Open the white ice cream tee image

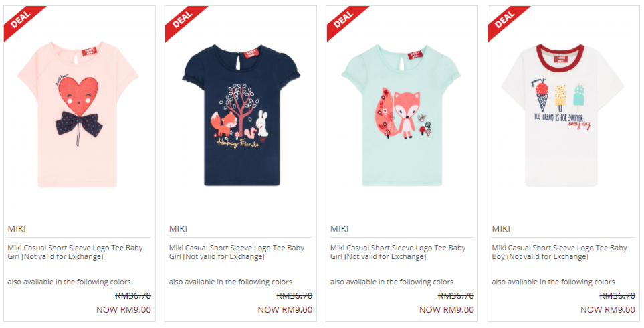(562, 115)
